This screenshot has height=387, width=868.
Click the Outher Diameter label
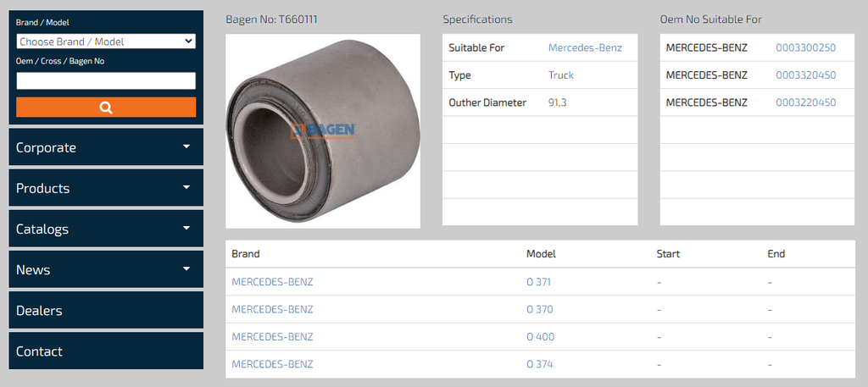tap(487, 102)
